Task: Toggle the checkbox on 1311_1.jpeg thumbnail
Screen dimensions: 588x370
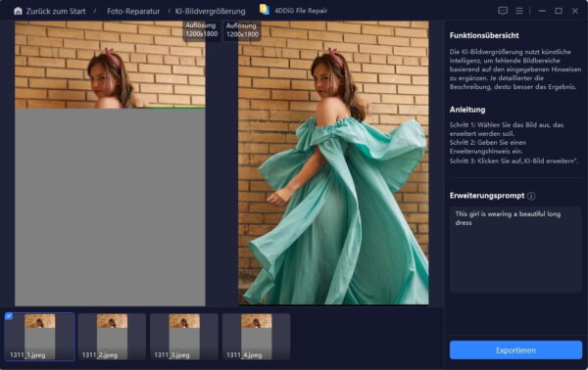Action: coord(9,316)
